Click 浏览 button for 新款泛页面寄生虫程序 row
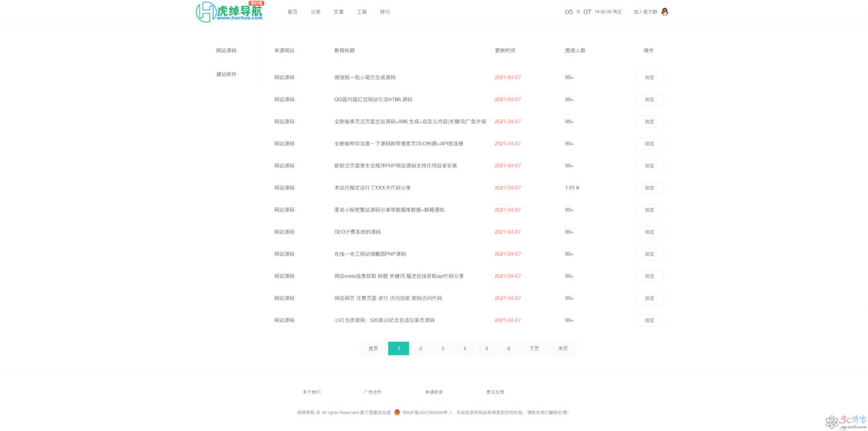The height and width of the screenshot is (431, 868). (649, 166)
